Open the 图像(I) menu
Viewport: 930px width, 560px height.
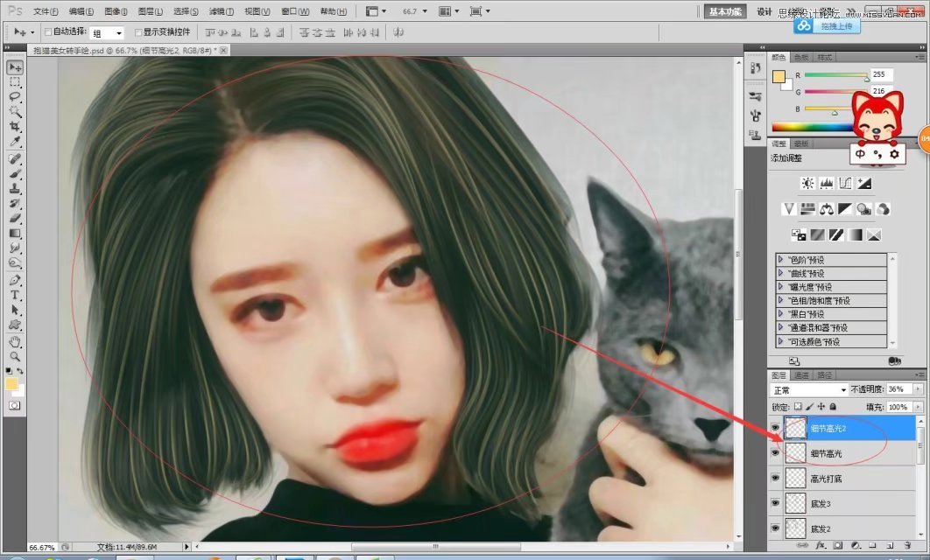[115, 11]
